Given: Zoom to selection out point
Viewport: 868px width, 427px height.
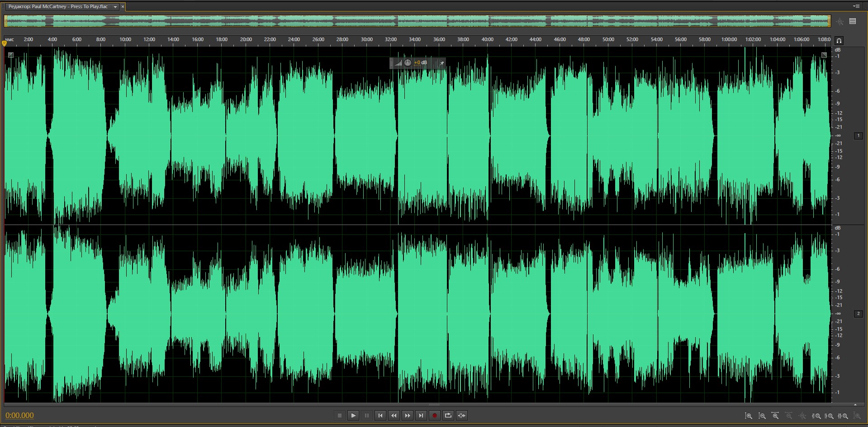Looking at the screenshot, I should 830,416.
